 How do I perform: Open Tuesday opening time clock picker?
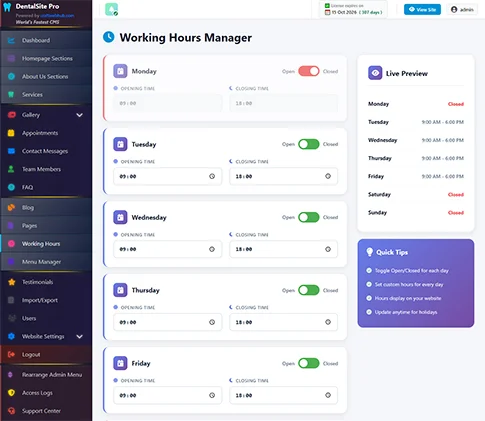(x=212, y=176)
